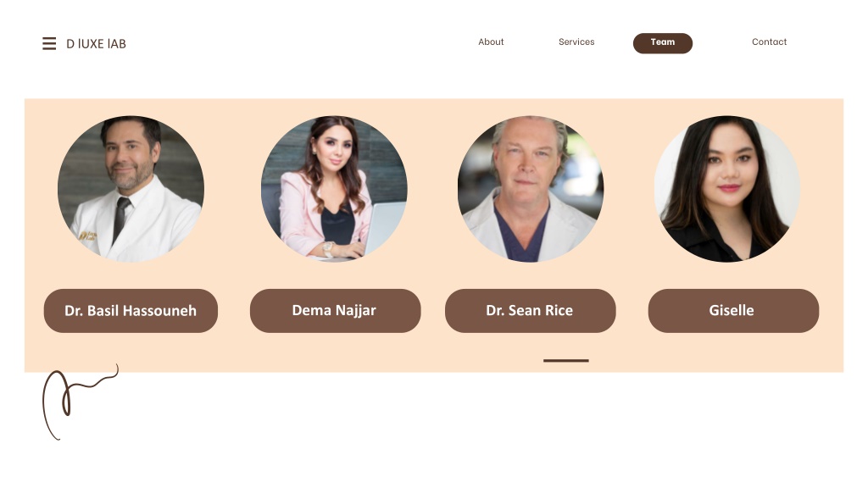
Task: Open Dr. Basil Hassouneh's profile button
Action: 131,310
